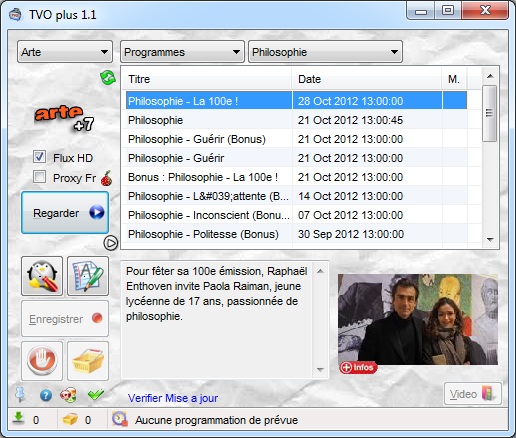
Task: Click the green refresh arrows icon
Action: pos(108,78)
